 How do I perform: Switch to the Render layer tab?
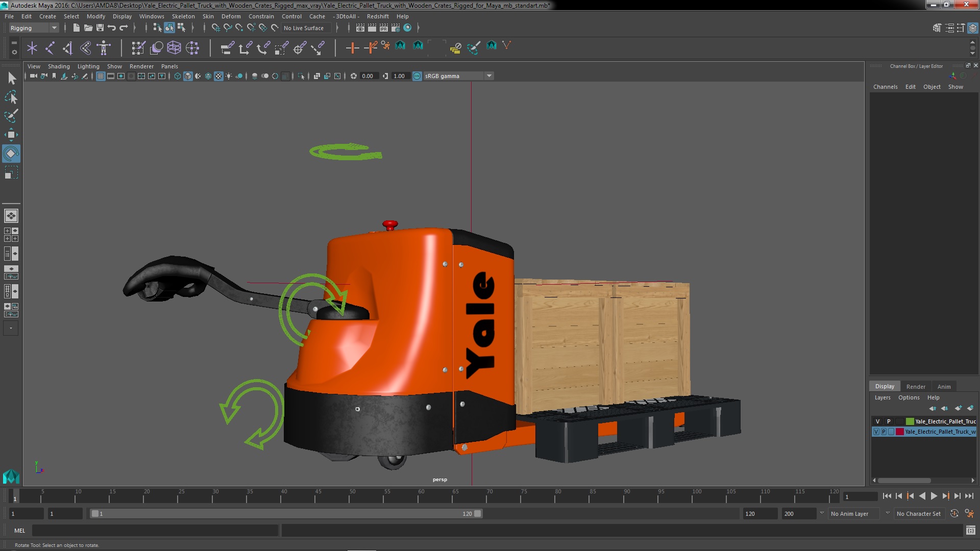coord(916,386)
